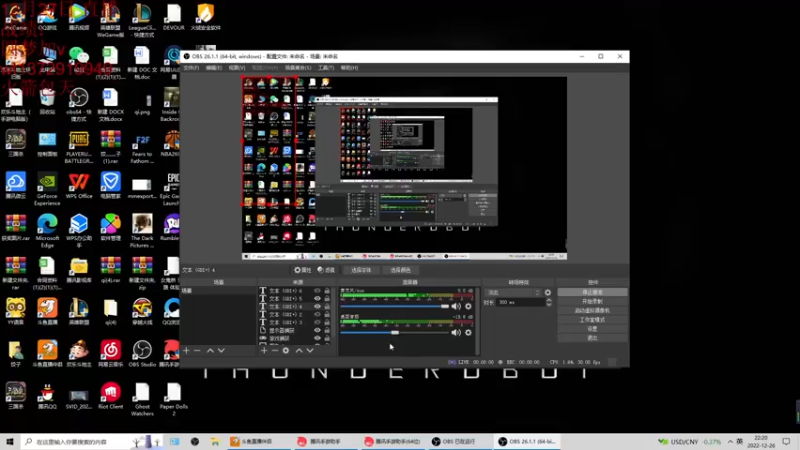
Task: Open 文件(F) menu in OBS
Action: [191, 68]
